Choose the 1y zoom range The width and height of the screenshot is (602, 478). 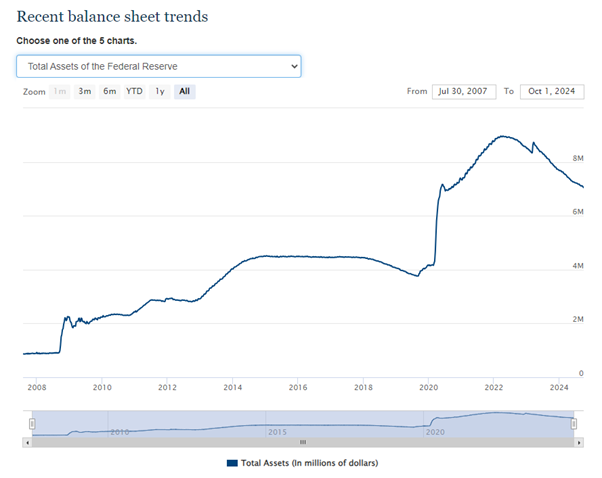[160, 91]
